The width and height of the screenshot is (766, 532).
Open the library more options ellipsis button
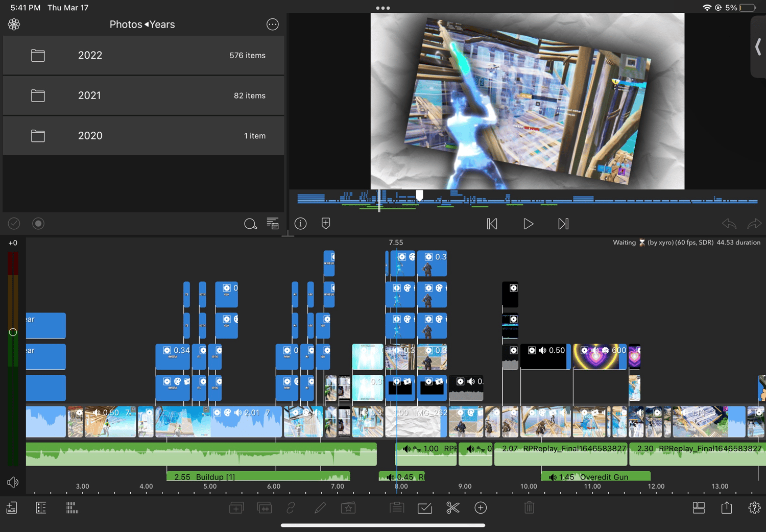click(x=273, y=24)
